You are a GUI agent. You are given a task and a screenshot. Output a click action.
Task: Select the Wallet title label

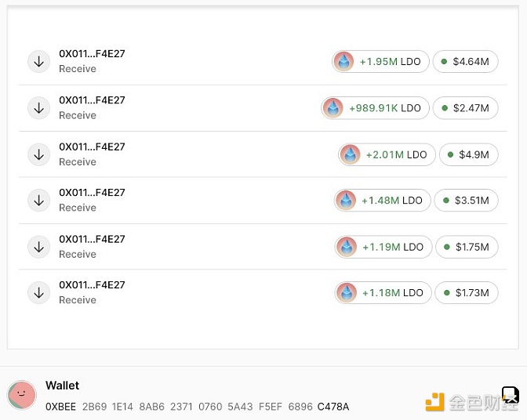pyautogui.click(x=62, y=386)
